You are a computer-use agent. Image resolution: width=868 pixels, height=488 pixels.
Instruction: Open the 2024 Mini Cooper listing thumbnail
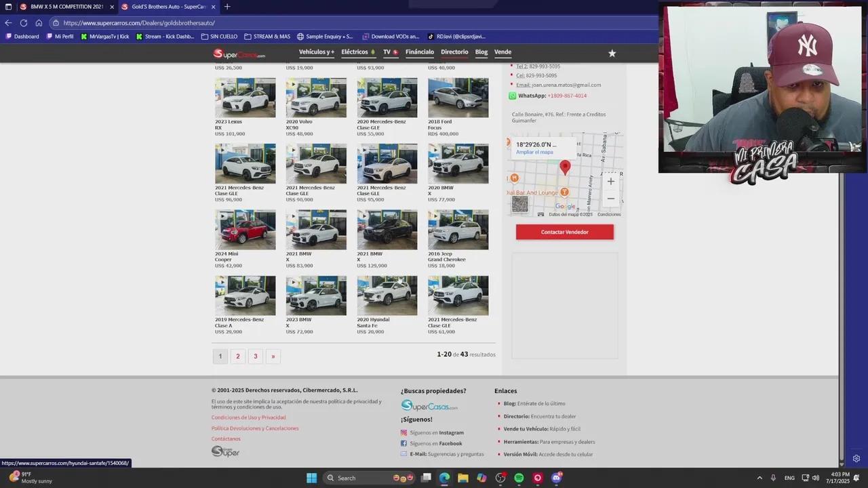[245, 230]
